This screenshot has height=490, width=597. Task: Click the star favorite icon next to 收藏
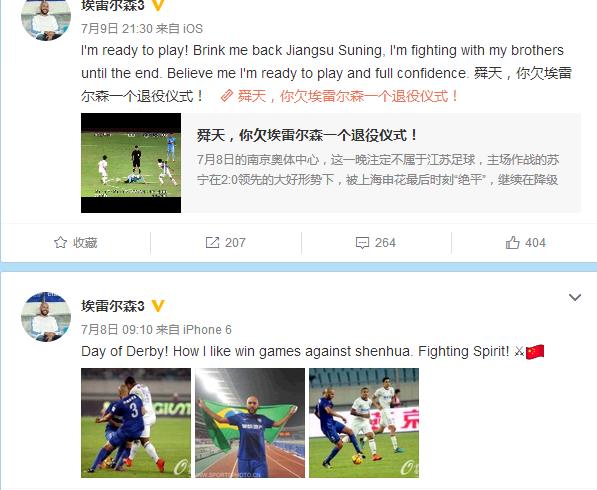tap(61, 243)
